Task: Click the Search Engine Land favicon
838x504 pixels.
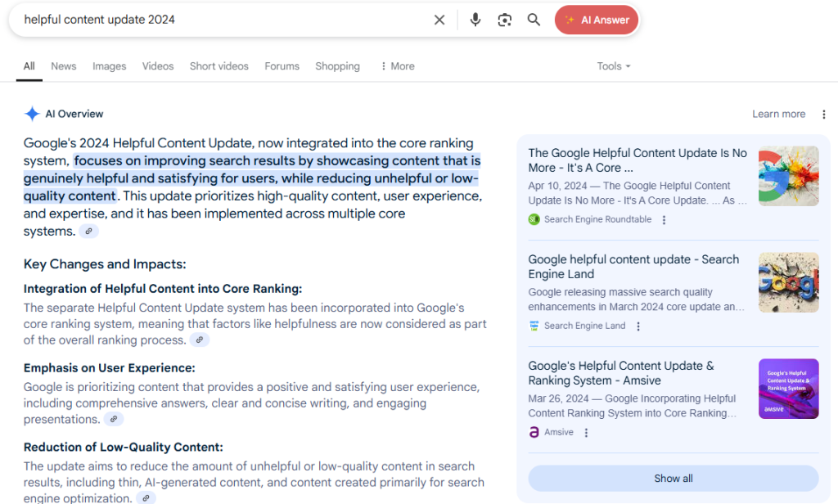Action: (534, 326)
